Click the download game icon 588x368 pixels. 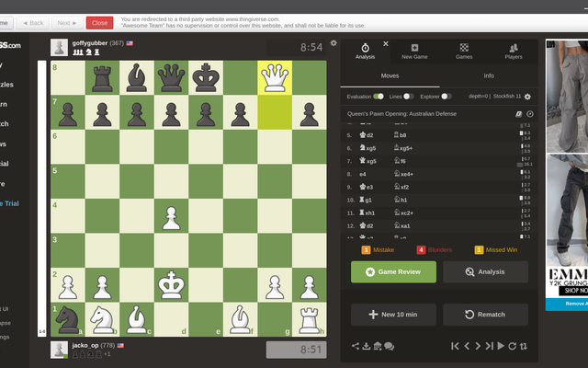pyautogui.click(x=367, y=346)
